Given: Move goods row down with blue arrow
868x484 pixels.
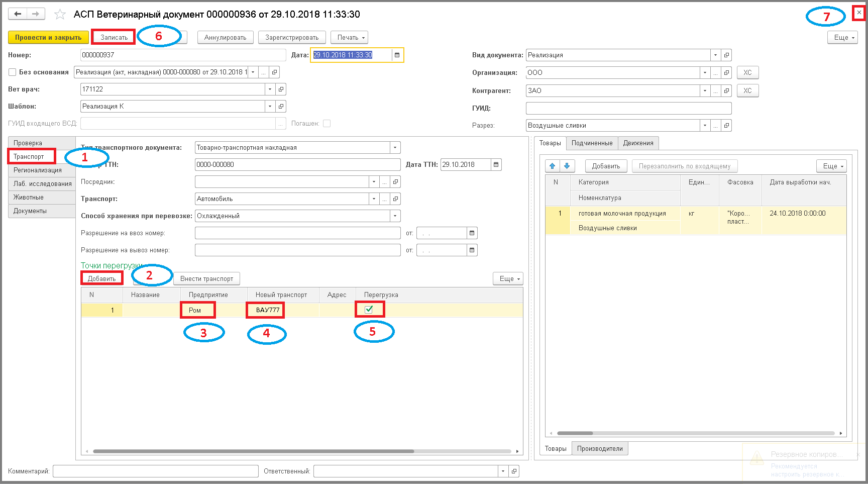Looking at the screenshot, I should coord(567,166).
